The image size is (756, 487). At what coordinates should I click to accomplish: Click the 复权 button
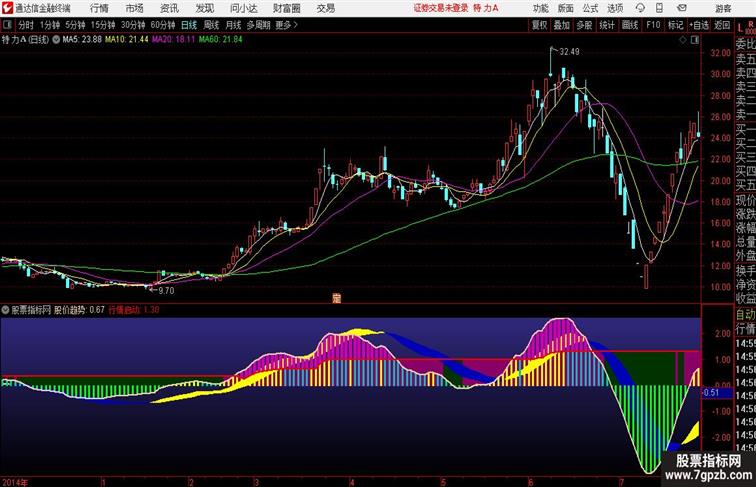[540, 25]
